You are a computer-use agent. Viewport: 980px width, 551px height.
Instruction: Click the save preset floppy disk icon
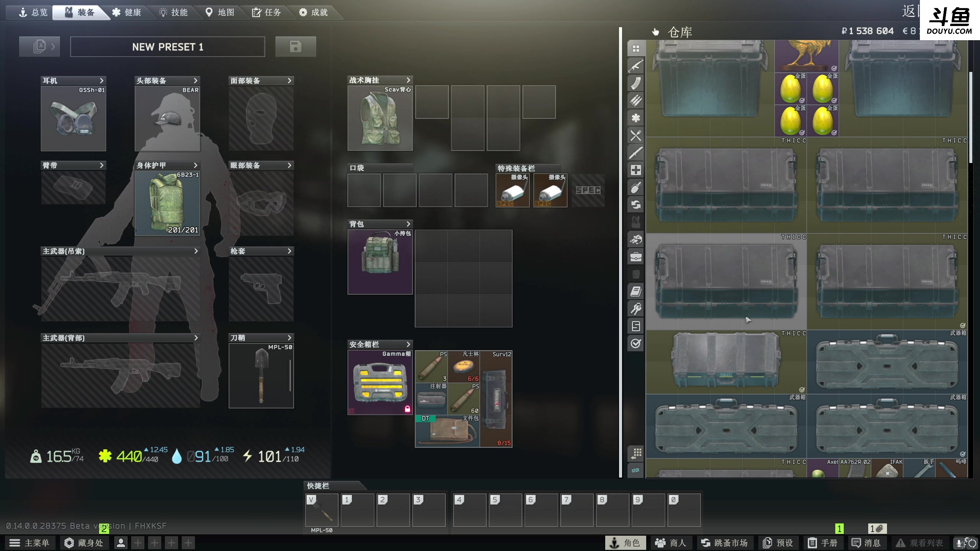coord(296,47)
